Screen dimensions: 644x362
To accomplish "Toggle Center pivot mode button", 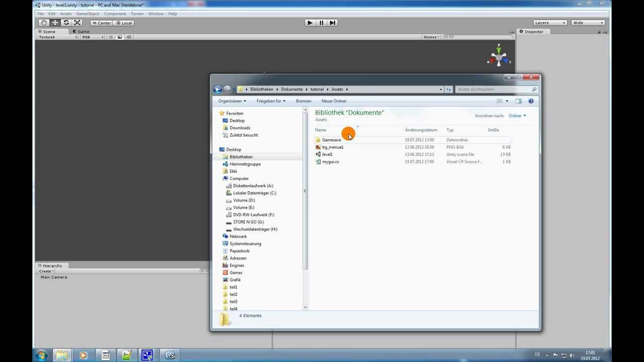I will [102, 23].
